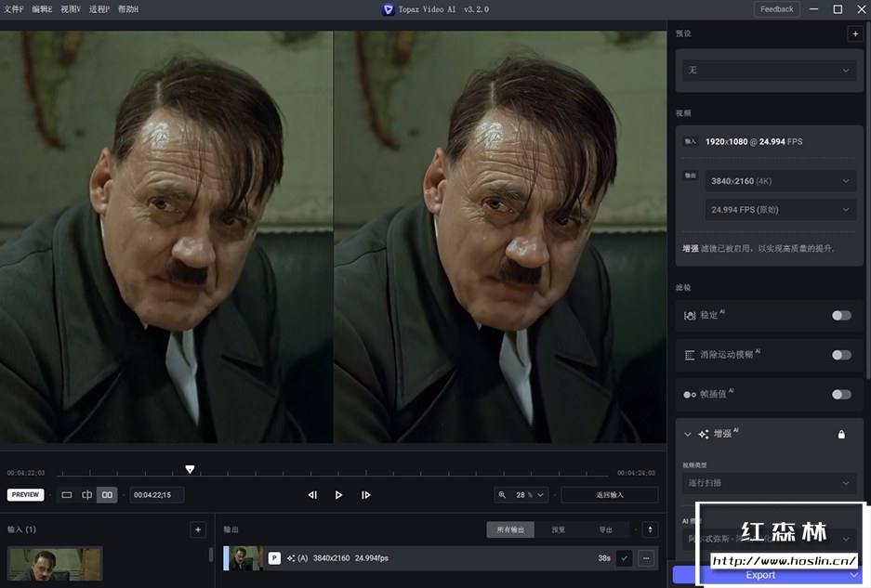Open the 24.994 FPS output frame rate dropdown
The height and width of the screenshot is (588, 871).
tap(781, 210)
